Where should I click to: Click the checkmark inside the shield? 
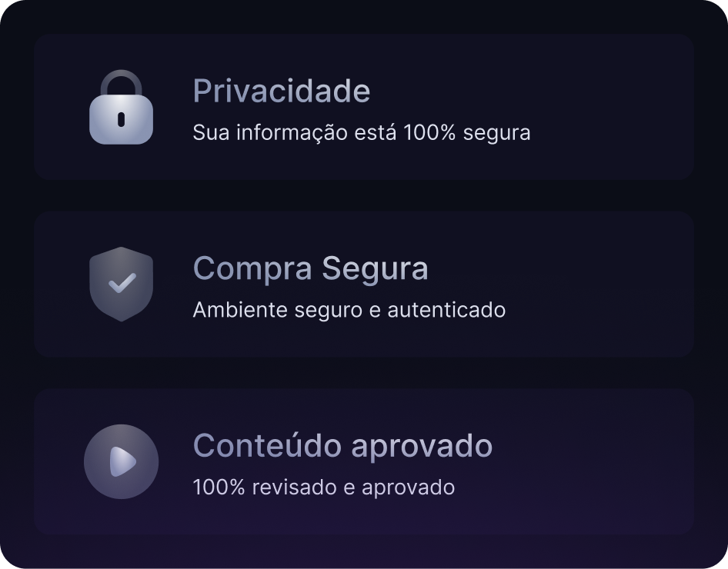click(122, 283)
